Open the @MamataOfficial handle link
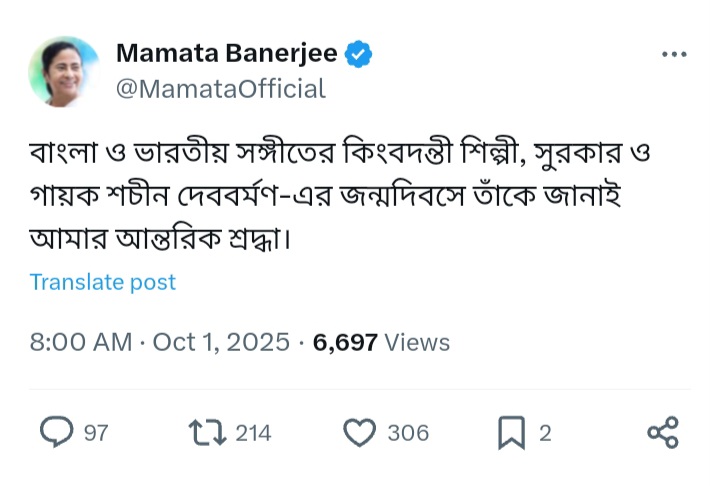710x486 pixels. (x=221, y=89)
